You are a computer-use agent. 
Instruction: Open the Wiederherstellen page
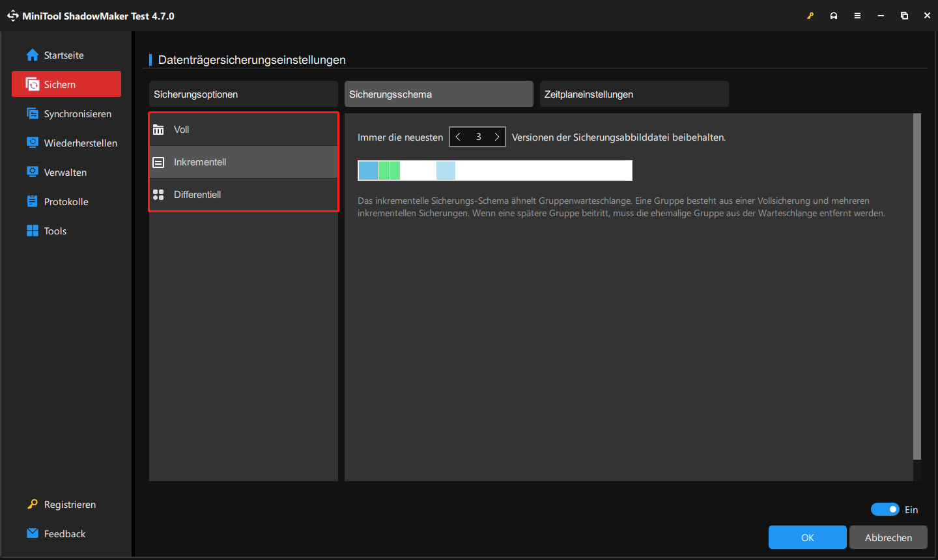point(66,143)
